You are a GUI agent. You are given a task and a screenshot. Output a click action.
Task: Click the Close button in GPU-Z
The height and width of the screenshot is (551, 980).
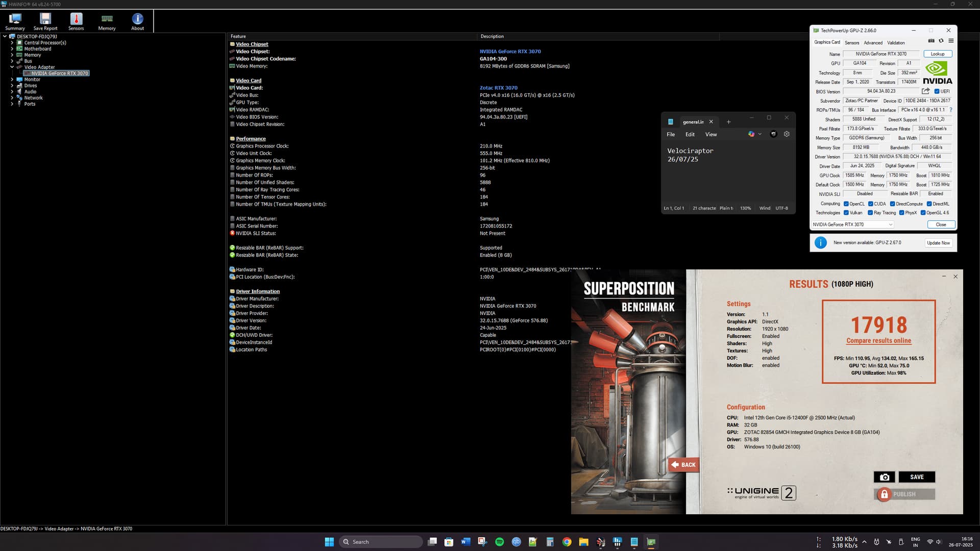point(941,224)
